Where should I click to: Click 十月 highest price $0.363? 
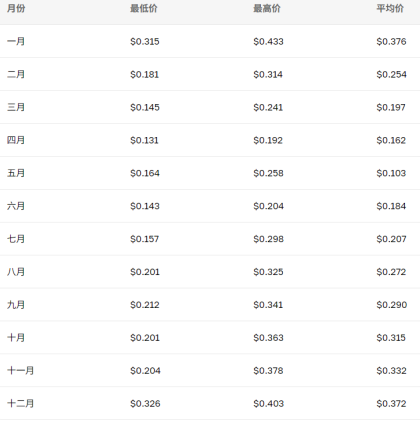coord(268,338)
